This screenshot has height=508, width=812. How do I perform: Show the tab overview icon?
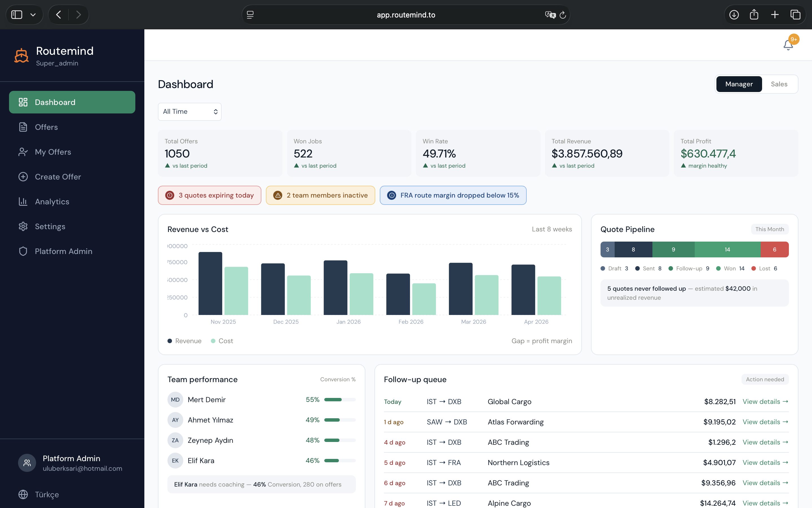(x=795, y=14)
